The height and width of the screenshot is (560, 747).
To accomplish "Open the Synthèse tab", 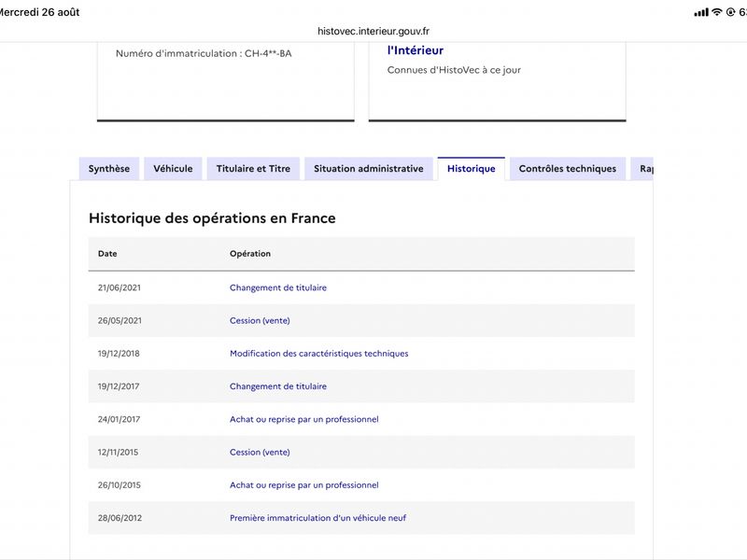I will coord(109,169).
